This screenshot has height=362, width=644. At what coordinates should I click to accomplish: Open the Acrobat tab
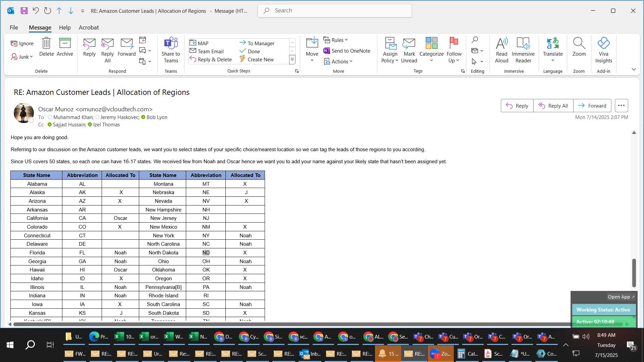point(89,27)
